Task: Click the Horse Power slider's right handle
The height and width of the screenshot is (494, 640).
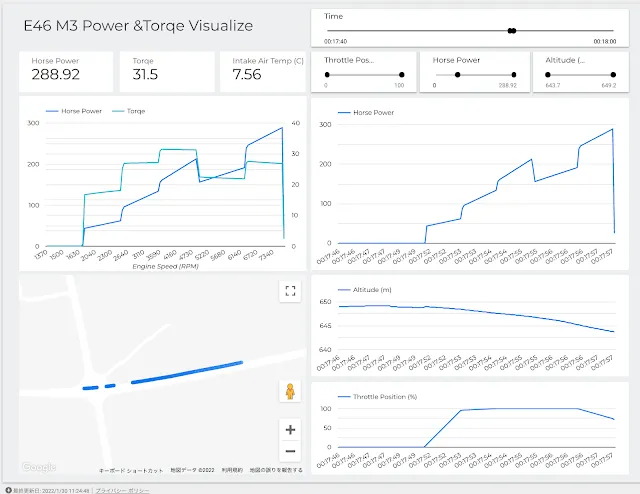Action: 514,75
